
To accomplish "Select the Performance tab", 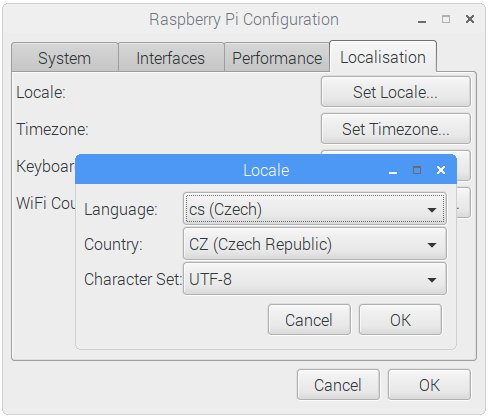I will point(277,58).
